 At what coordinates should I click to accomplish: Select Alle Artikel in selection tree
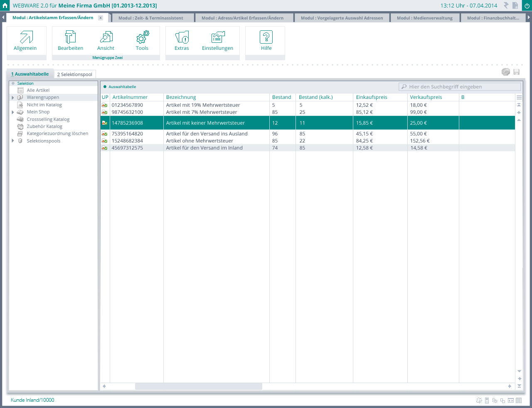(x=38, y=90)
